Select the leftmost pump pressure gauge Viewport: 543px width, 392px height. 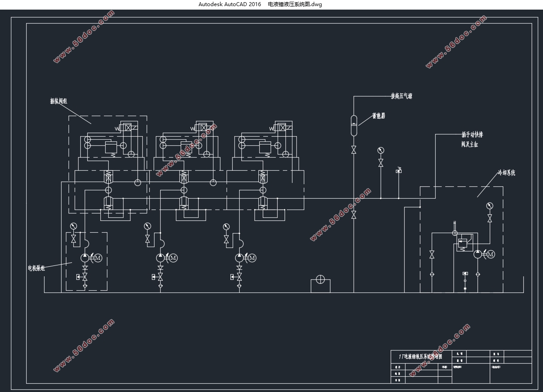click(73, 226)
